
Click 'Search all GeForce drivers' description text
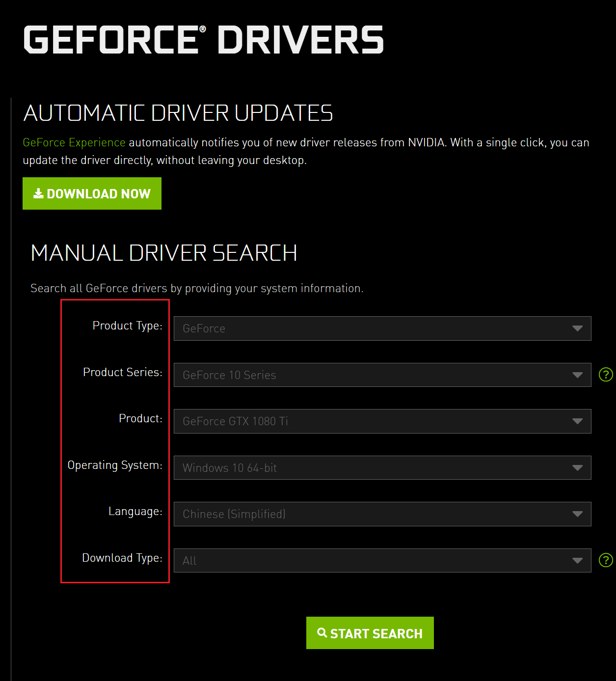coord(197,288)
